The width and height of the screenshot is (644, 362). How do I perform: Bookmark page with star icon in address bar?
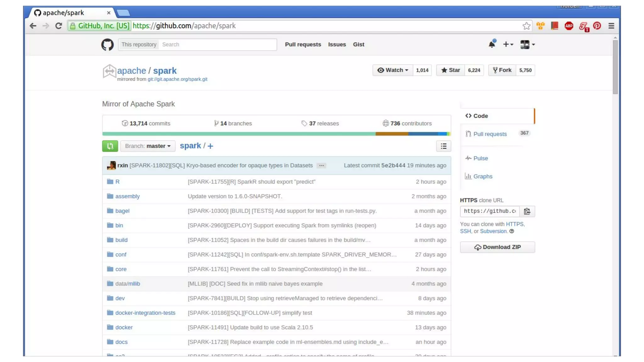click(526, 26)
